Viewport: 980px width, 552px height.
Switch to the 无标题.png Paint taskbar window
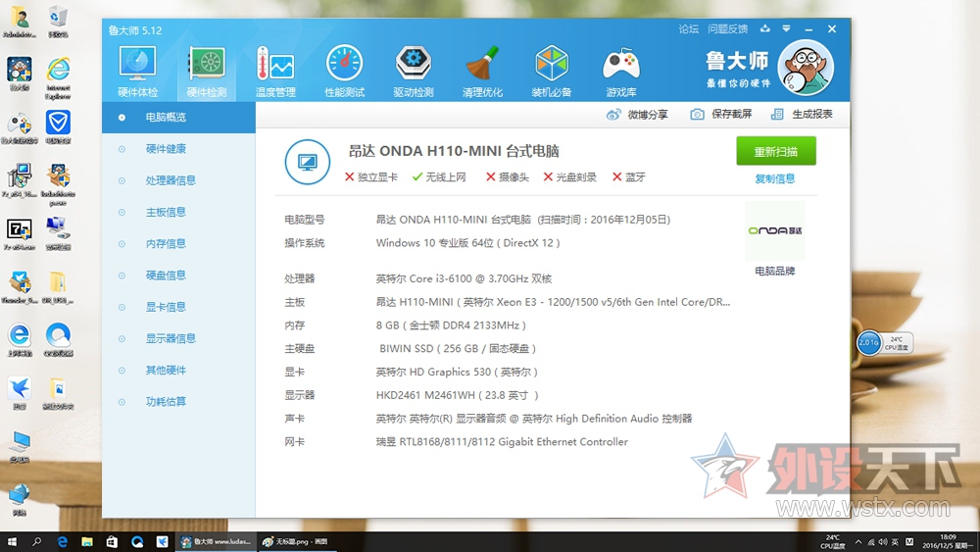point(296,541)
